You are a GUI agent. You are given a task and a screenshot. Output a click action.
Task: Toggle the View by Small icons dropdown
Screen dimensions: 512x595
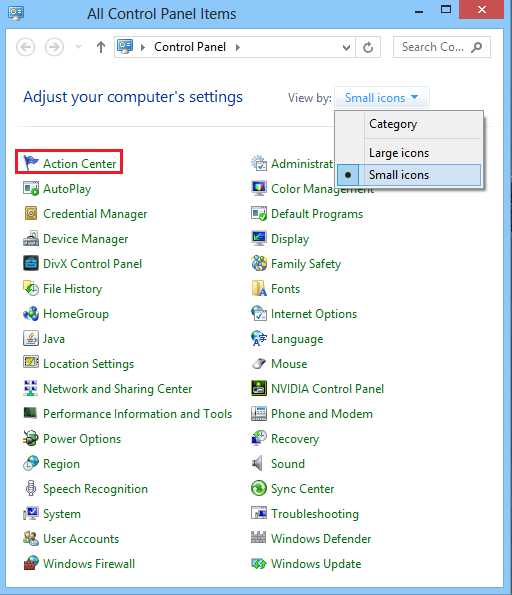(381, 98)
